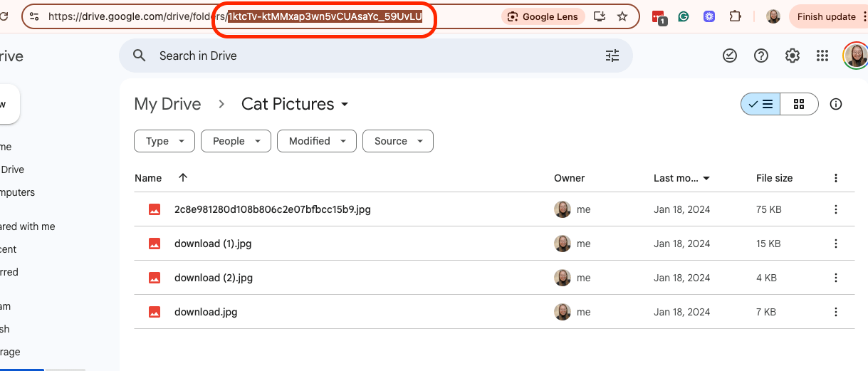The width and height of the screenshot is (868, 371).
Task: Click the 7 KB file size cell
Action: (x=766, y=312)
